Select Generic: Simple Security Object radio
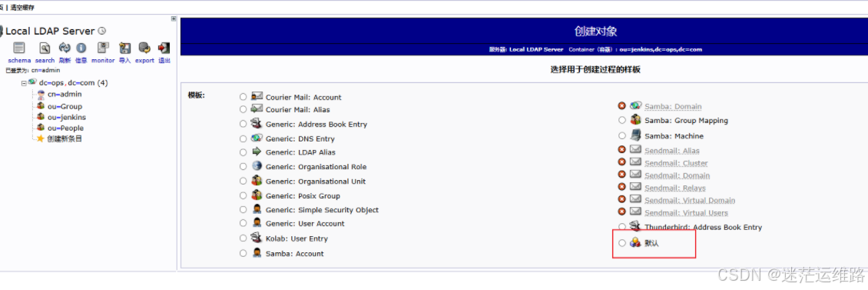 pos(243,209)
